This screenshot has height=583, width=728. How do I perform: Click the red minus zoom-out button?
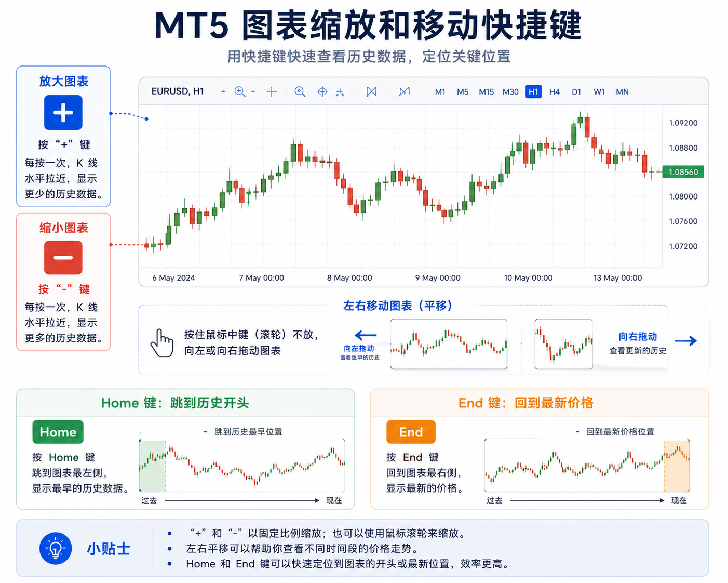[x=63, y=257]
